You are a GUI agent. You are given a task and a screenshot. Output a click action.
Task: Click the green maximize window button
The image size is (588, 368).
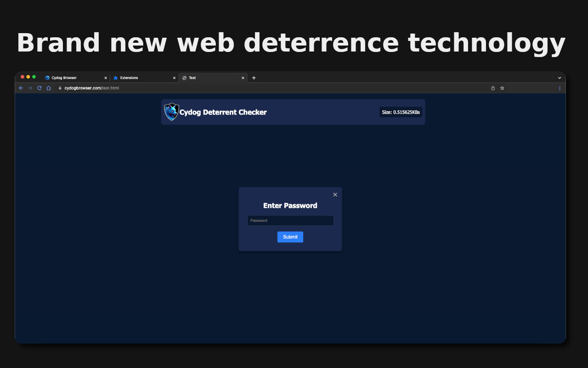(x=34, y=77)
